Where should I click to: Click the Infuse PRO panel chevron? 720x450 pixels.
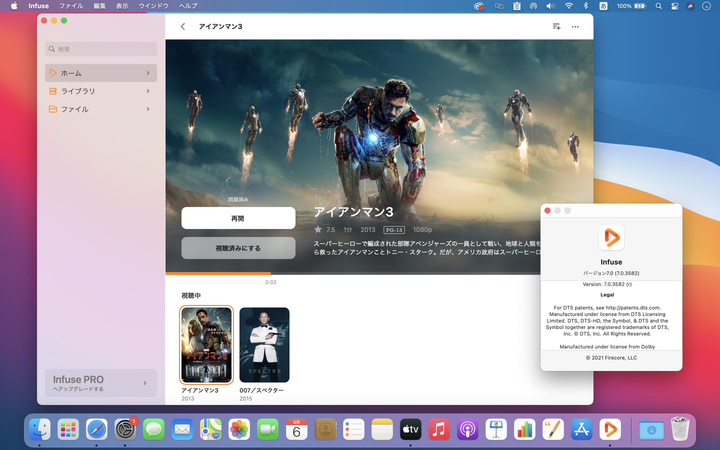[x=145, y=383]
